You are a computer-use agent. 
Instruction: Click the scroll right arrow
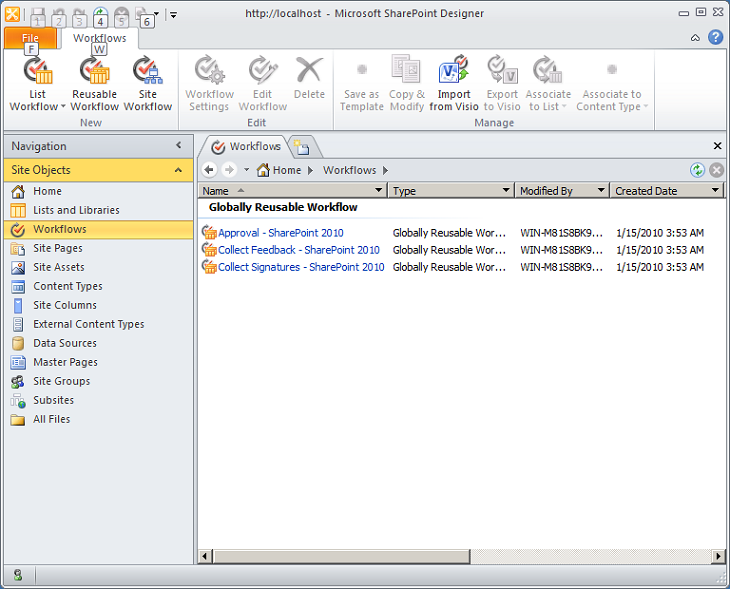[718, 556]
